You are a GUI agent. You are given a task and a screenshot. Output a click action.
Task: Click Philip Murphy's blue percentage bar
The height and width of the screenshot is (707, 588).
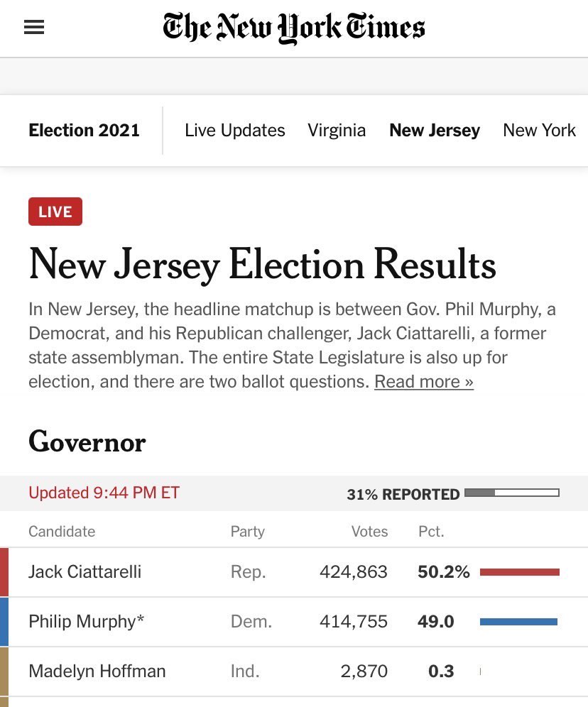[x=518, y=622]
